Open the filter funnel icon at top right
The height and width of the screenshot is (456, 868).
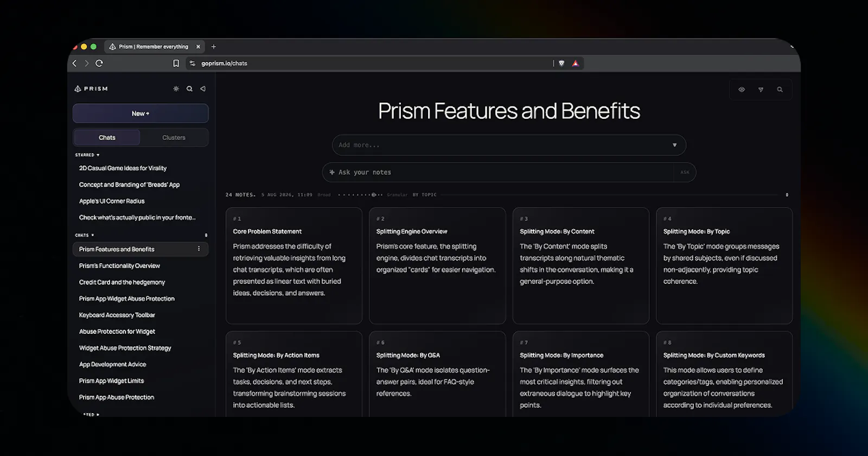[761, 90]
